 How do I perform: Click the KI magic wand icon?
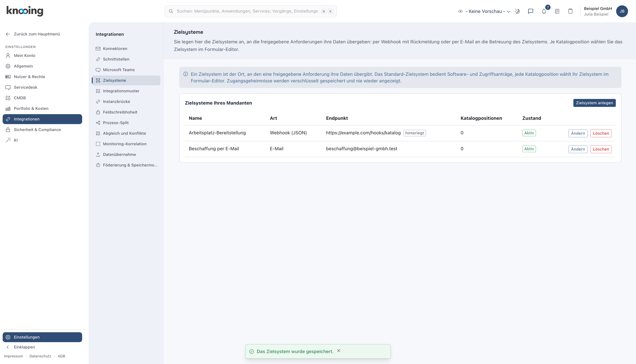[8, 140]
